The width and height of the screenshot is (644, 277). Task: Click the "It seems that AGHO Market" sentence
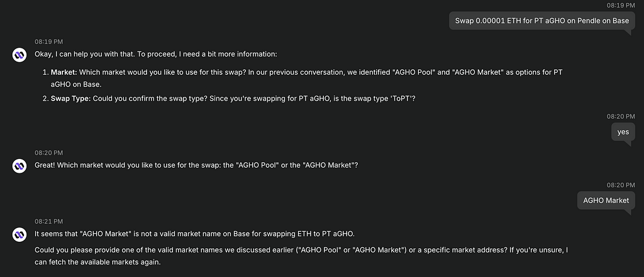(194, 234)
